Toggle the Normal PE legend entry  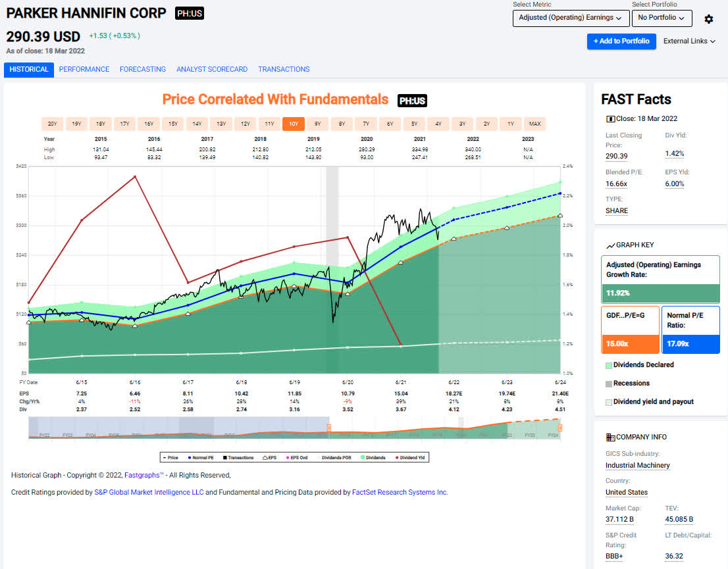click(201, 458)
